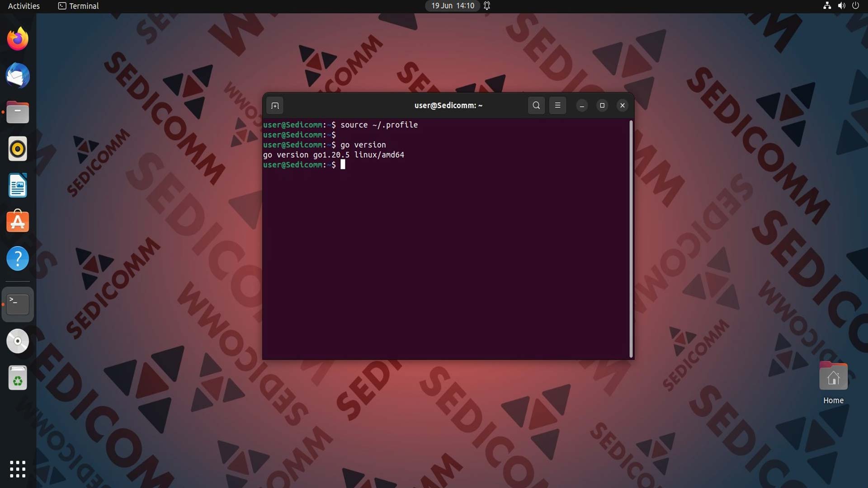Launch Firefox from the dock

[x=18, y=39]
